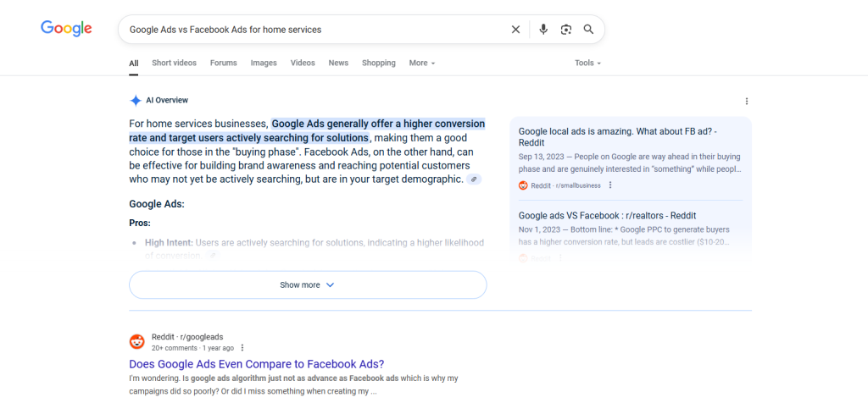
Task: Click 'Reddit · r/smallbusiness' source label
Action: (565, 185)
